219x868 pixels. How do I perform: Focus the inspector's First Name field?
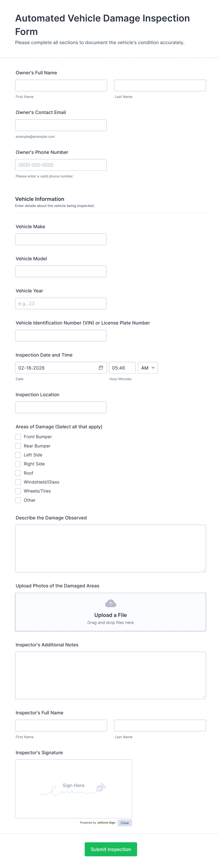61,725
